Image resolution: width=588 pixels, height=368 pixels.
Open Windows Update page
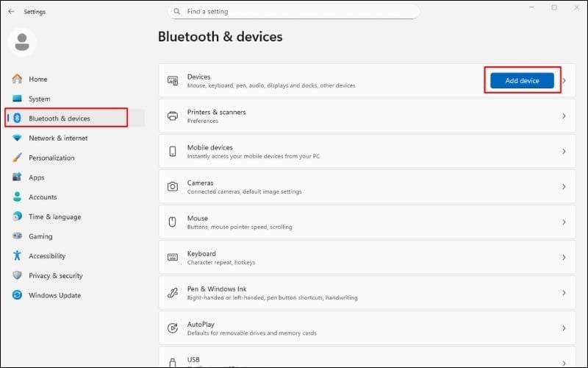coord(54,295)
